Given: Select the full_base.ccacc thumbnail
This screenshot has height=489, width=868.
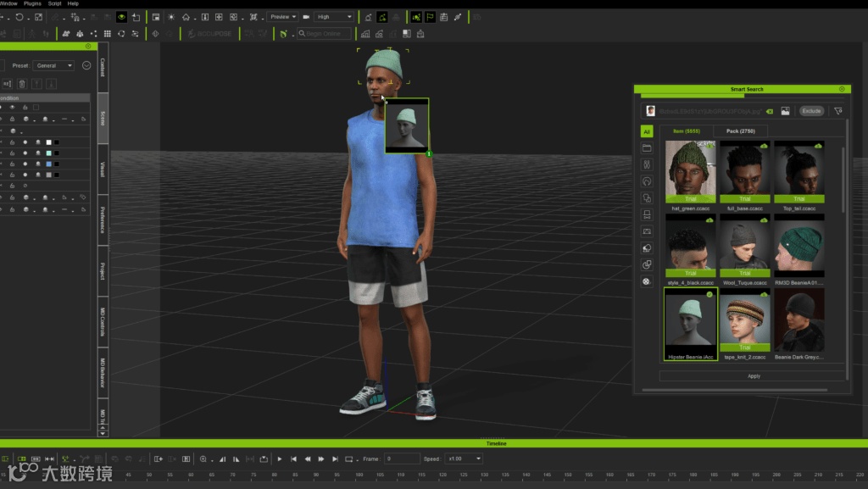Looking at the screenshot, I should tap(744, 172).
